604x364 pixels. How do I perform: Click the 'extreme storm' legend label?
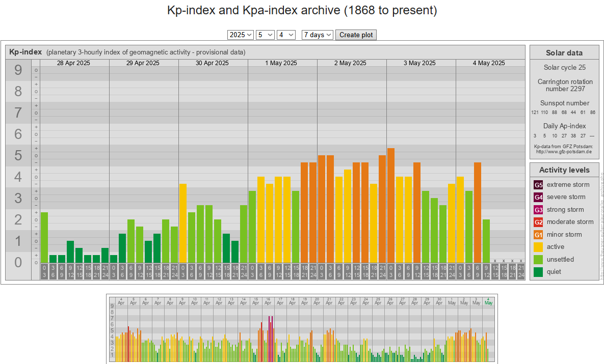point(568,185)
